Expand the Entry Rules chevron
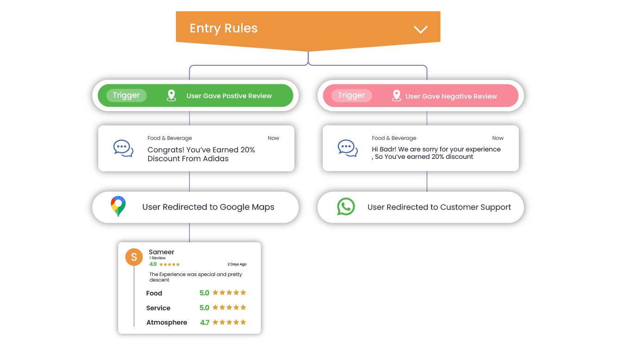The image size is (644, 345). [x=420, y=30]
